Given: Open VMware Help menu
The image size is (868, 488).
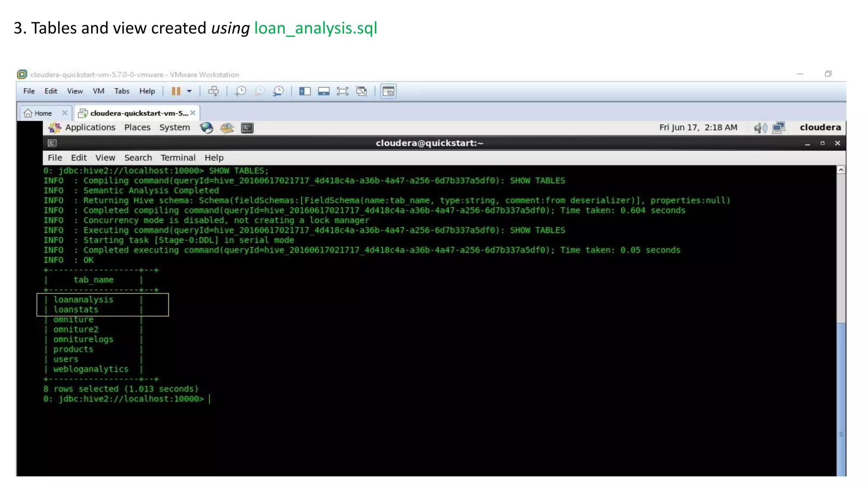Looking at the screenshot, I should coord(147,91).
